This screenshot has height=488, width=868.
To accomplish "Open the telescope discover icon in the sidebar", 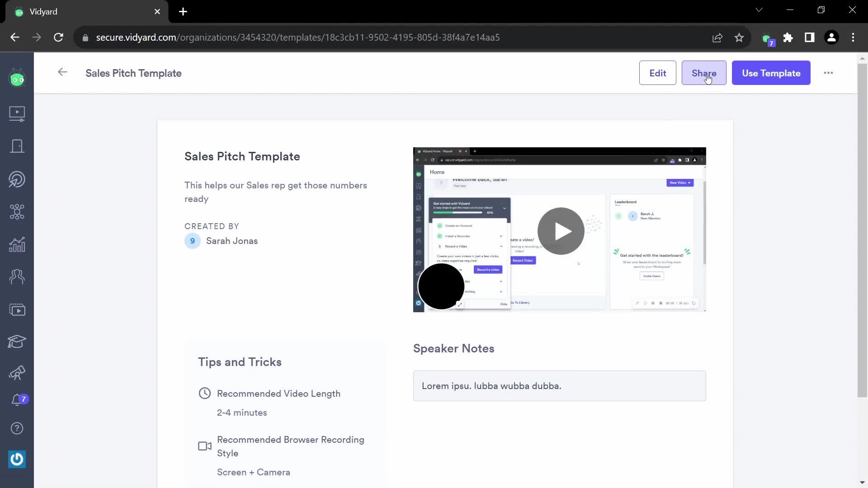I will (17, 373).
